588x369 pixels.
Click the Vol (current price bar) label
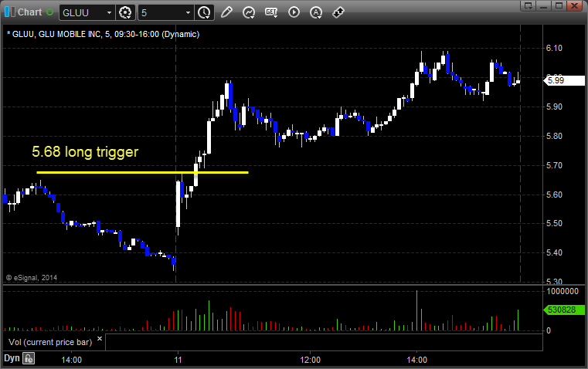tap(50, 342)
